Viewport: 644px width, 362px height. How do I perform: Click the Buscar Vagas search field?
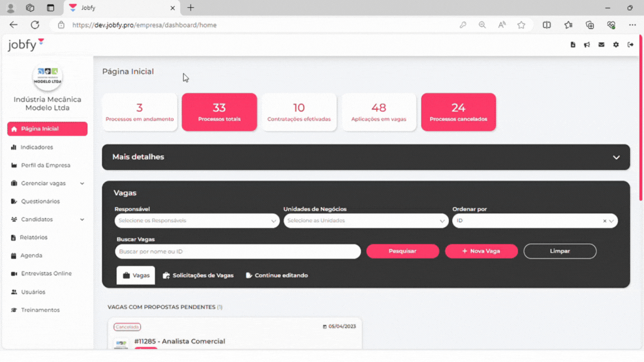[x=238, y=251]
